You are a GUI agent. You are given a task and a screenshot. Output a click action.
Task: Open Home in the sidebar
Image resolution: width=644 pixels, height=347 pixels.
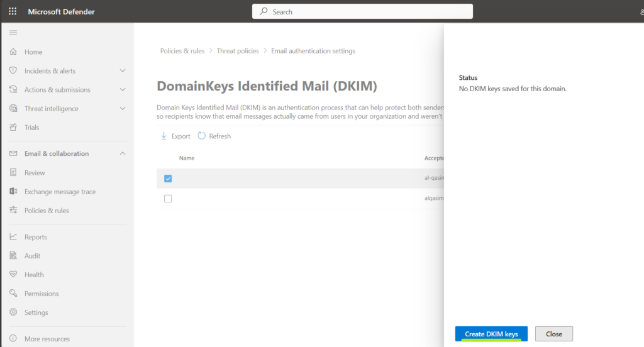pos(33,52)
